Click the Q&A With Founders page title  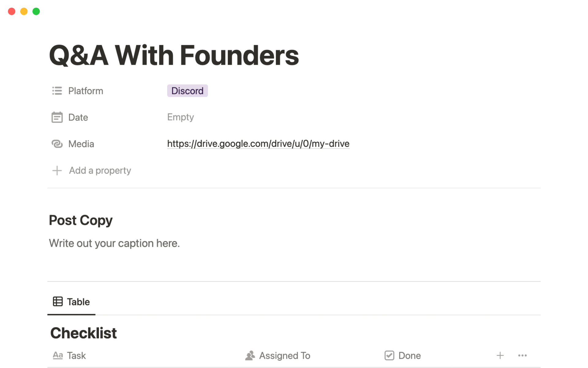click(x=174, y=55)
